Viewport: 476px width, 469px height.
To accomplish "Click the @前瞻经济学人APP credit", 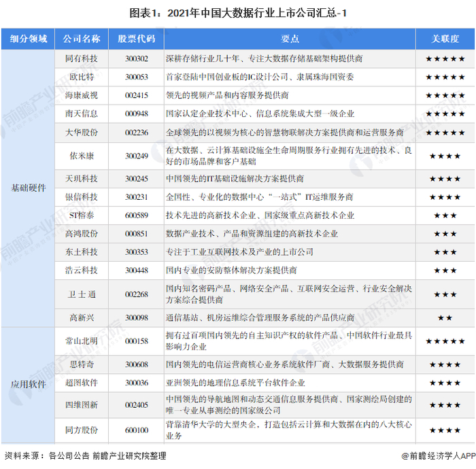I will coord(439,455).
